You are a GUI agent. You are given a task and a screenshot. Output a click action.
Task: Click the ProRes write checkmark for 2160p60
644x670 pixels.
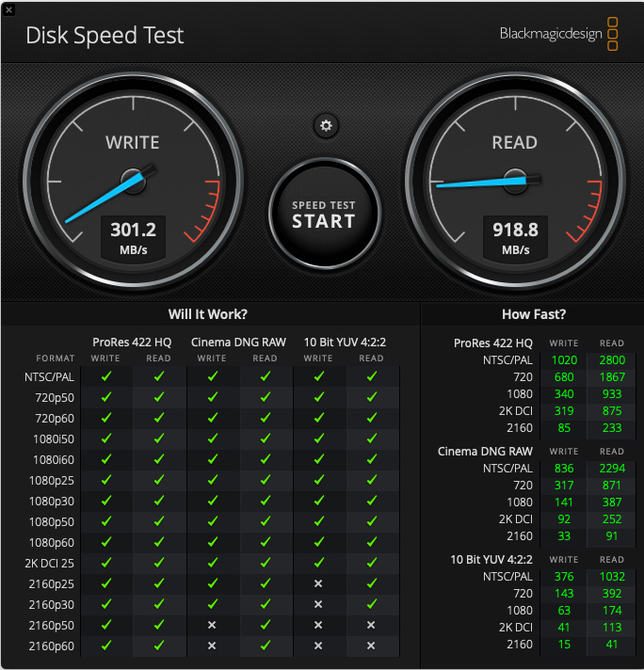point(106,646)
